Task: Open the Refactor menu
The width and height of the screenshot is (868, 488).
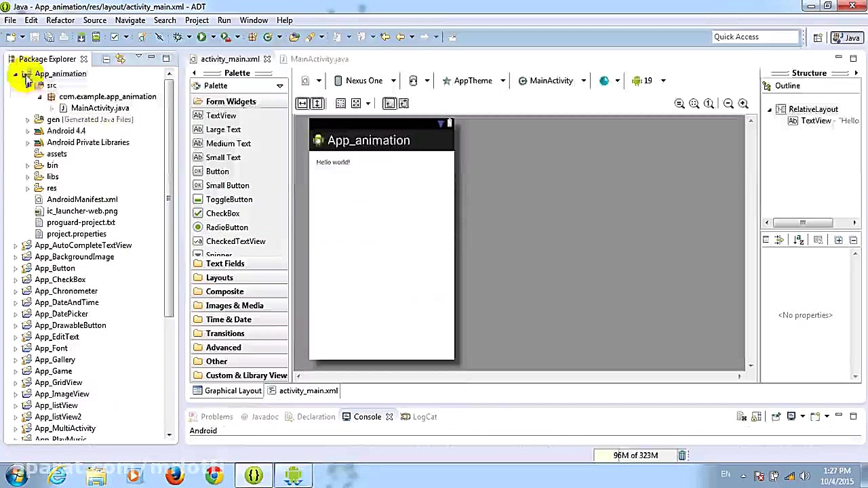Action: pyautogui.click(x=60, y=20)
